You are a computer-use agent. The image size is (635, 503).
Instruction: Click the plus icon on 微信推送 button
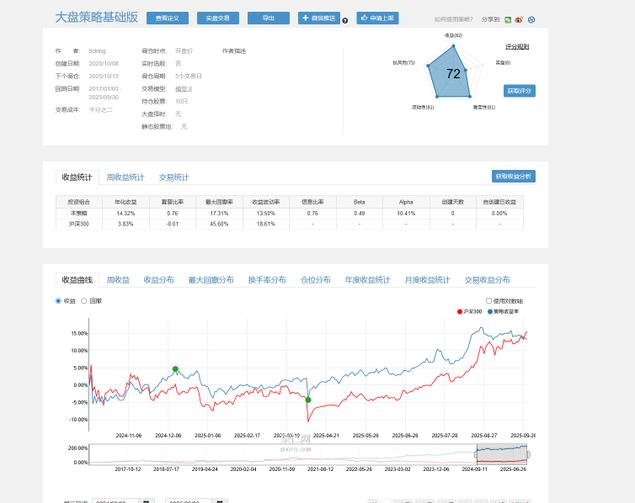point(305,18)
